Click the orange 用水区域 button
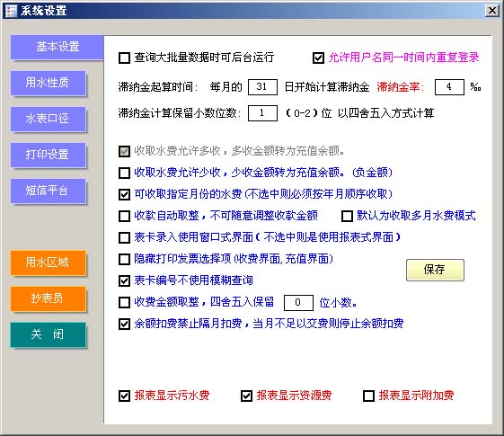Image resolution: width=504 pixels, height=436 pixels. [x=49, y=262]
